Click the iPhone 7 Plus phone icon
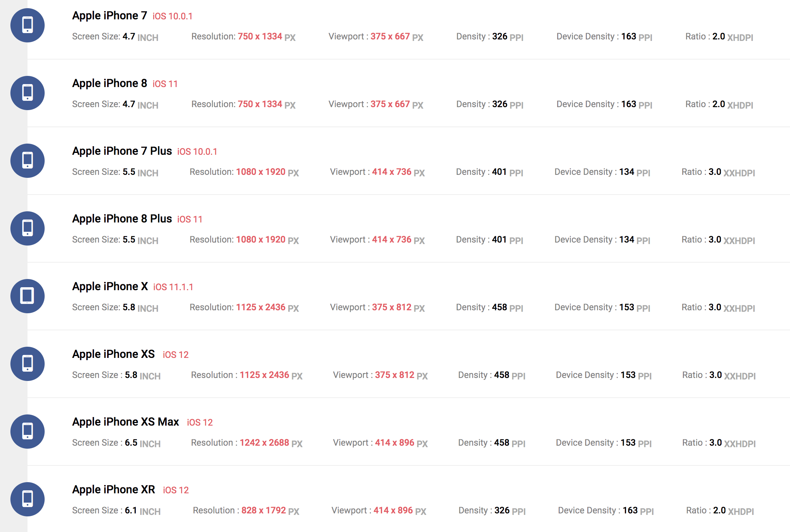 point(28,161)
